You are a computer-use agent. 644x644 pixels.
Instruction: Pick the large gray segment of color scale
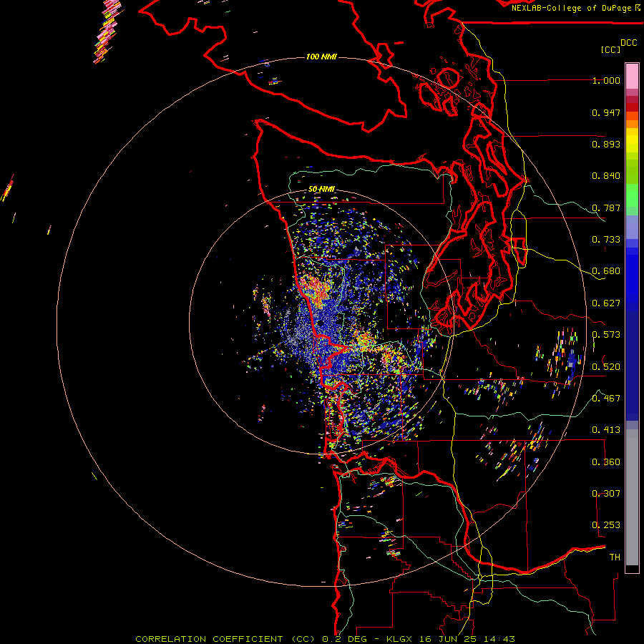click(x=632, y=497)
